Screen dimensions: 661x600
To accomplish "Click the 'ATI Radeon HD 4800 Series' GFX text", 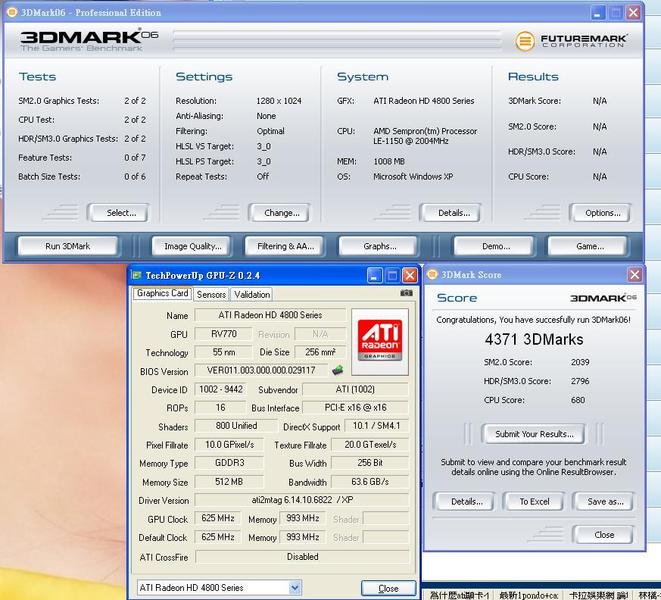I will [x=424, y=101].
